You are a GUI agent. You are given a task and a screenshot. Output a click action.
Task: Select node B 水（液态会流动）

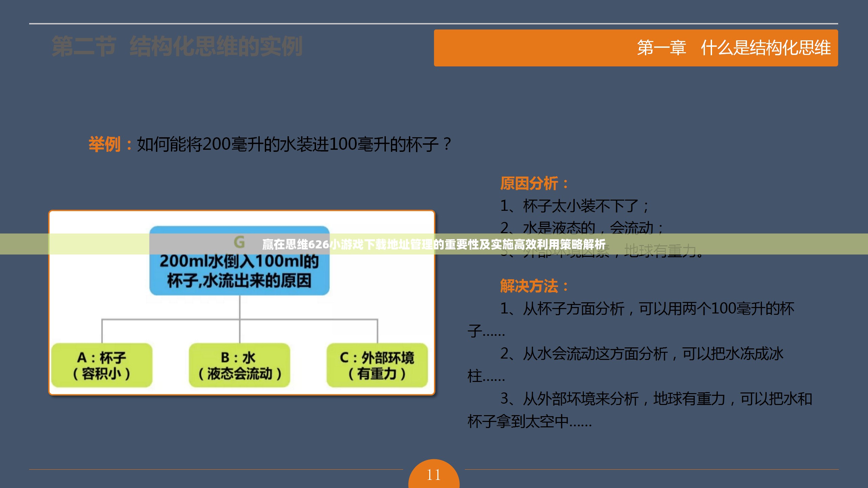coord(239,366)
